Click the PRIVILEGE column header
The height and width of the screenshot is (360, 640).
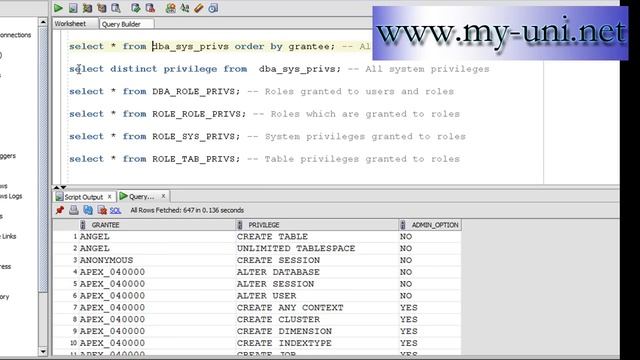tap(317, 225)
